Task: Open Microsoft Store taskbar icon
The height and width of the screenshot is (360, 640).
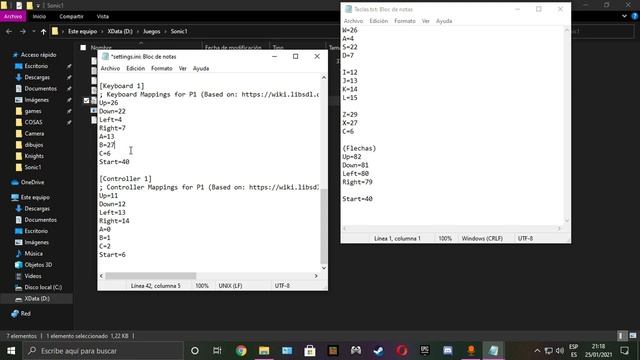Action: (x=310, y=351)
